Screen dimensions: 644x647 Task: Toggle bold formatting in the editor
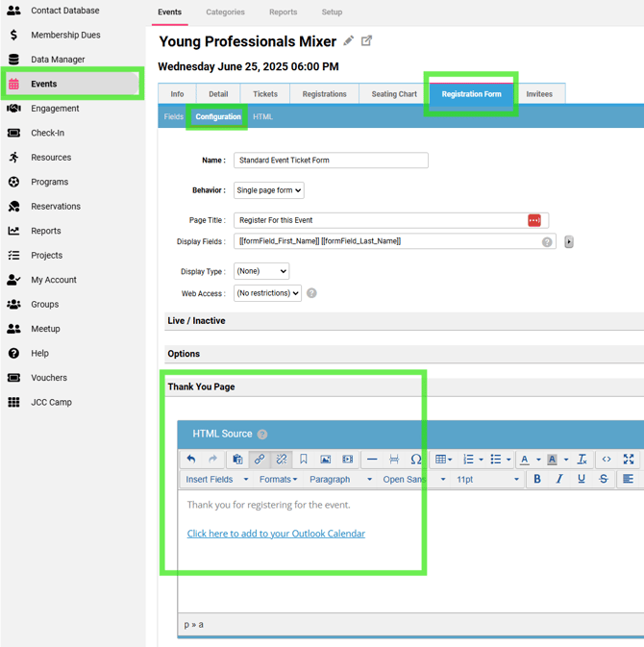pos(537,479)
